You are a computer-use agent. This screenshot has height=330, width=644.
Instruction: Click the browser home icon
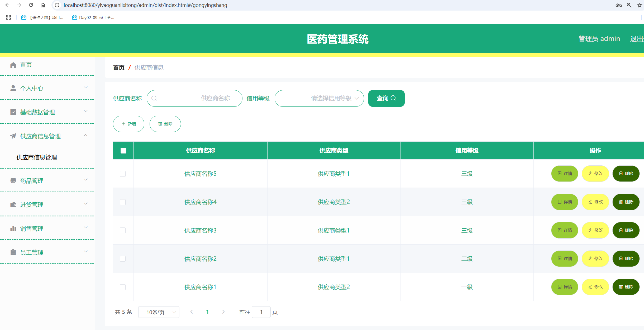pyautogui.click(x=43, y=5)
